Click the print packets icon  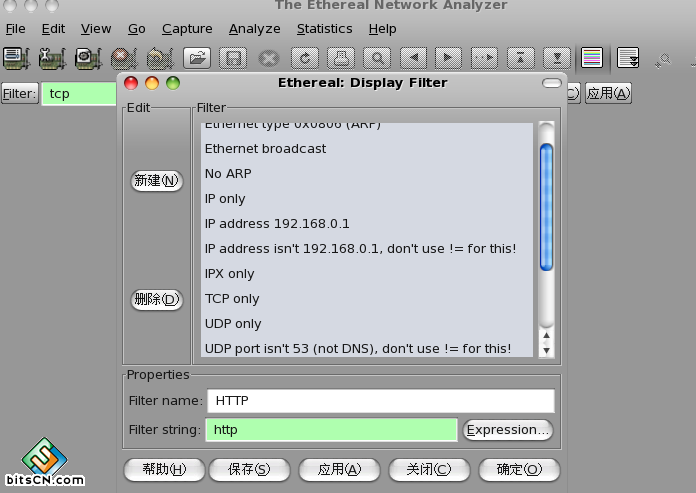(341, 57)
